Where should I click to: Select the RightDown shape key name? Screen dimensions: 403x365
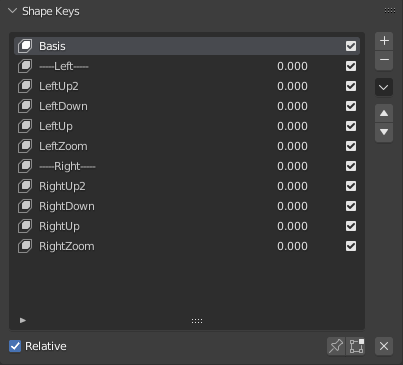click(67, 206)
